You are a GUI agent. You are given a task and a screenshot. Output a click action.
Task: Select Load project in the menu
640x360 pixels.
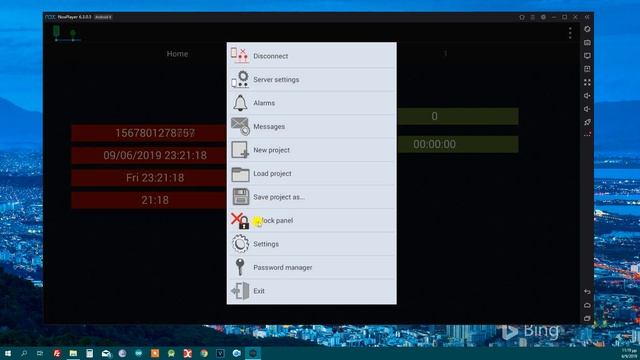[x=311, y=173]
